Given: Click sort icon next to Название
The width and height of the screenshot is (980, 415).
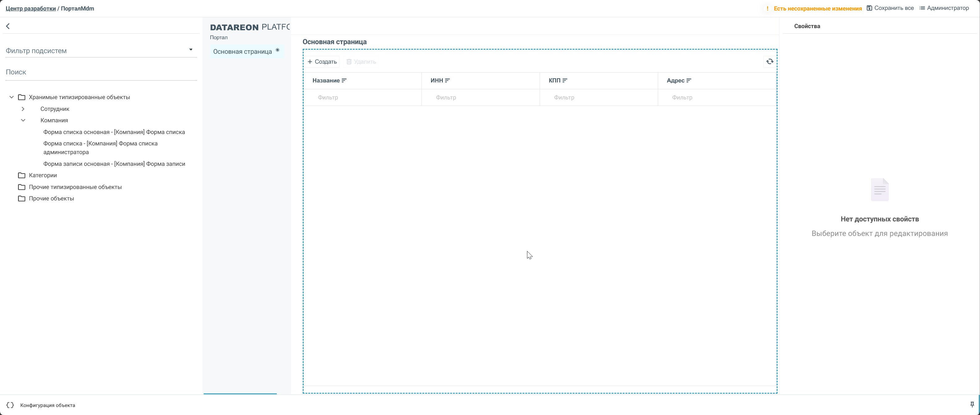Looking at the screenshot, I should 344,81.
